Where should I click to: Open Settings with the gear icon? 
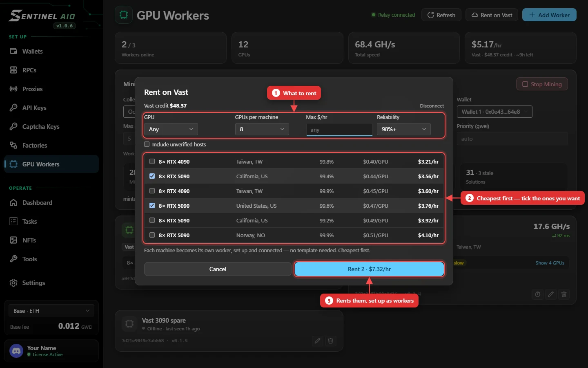[13, 283]
